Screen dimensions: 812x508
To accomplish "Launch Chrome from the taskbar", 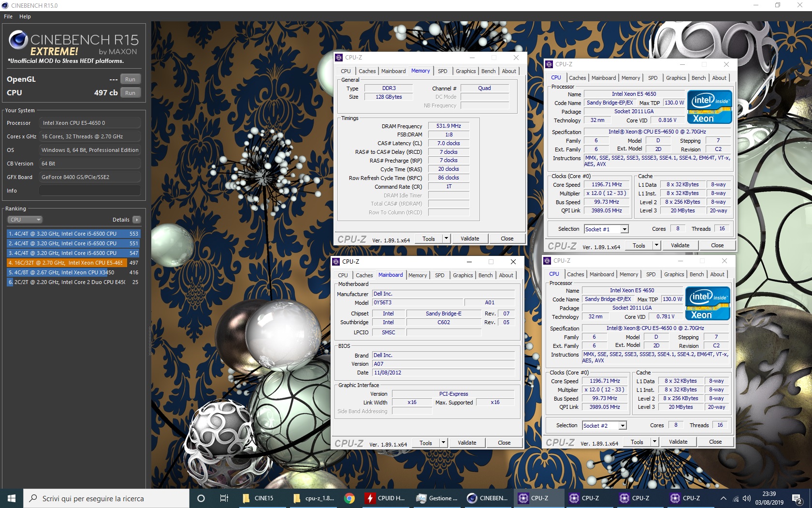I will point(349,498).
